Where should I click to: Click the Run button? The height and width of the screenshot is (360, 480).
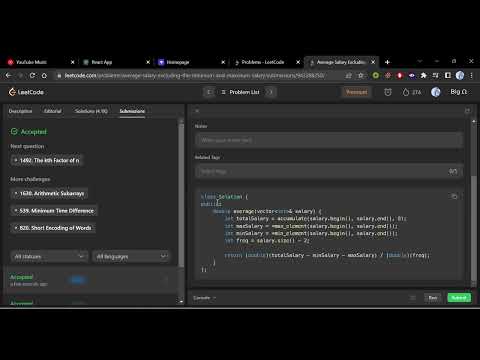tap(433, 298)
